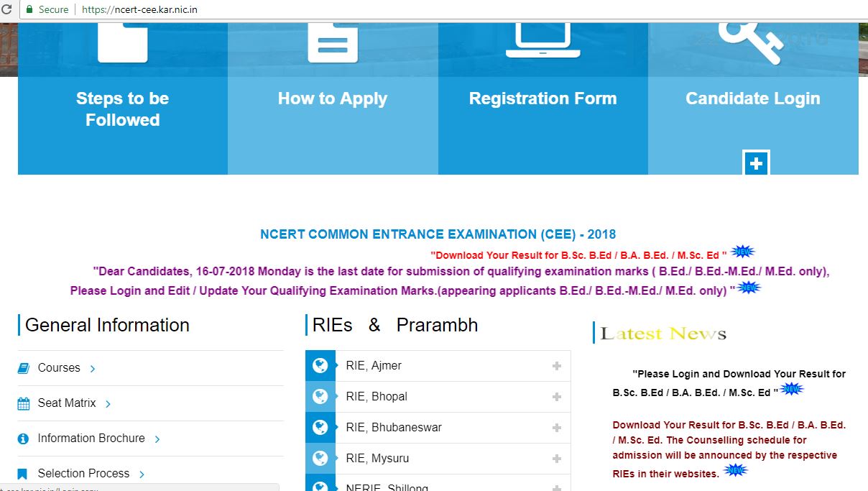The width and height of the screenshot is (868, 491).
Task: Expand the RIE, Bhubaneswar entry
Action: tap(557, 428)
